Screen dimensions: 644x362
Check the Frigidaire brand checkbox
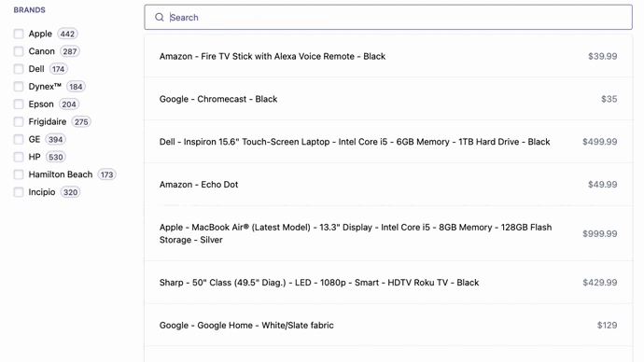(x=19, y=122)
